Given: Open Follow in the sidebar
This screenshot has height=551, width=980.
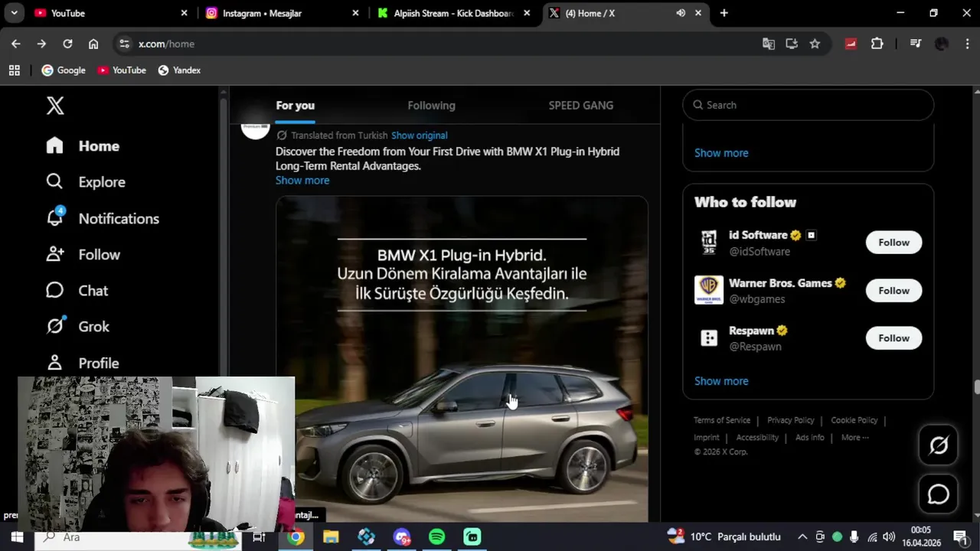Looking at the screenshot, I should [83, 255].
